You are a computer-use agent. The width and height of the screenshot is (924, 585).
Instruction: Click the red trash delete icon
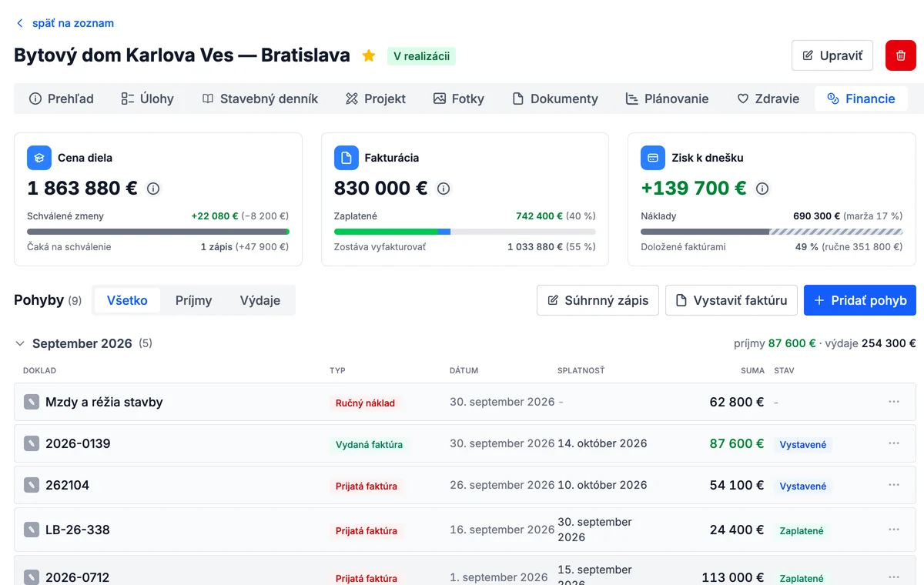coord(901,55)
